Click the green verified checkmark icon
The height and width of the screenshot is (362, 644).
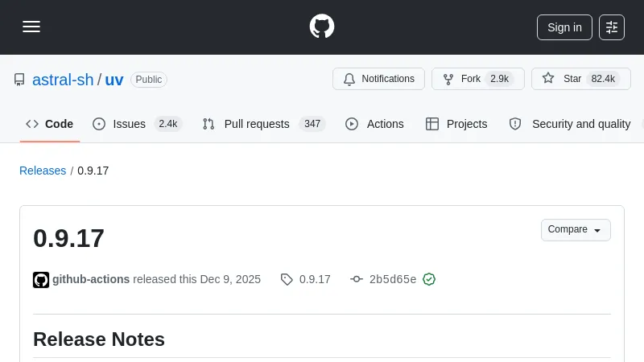click(429, 279)
